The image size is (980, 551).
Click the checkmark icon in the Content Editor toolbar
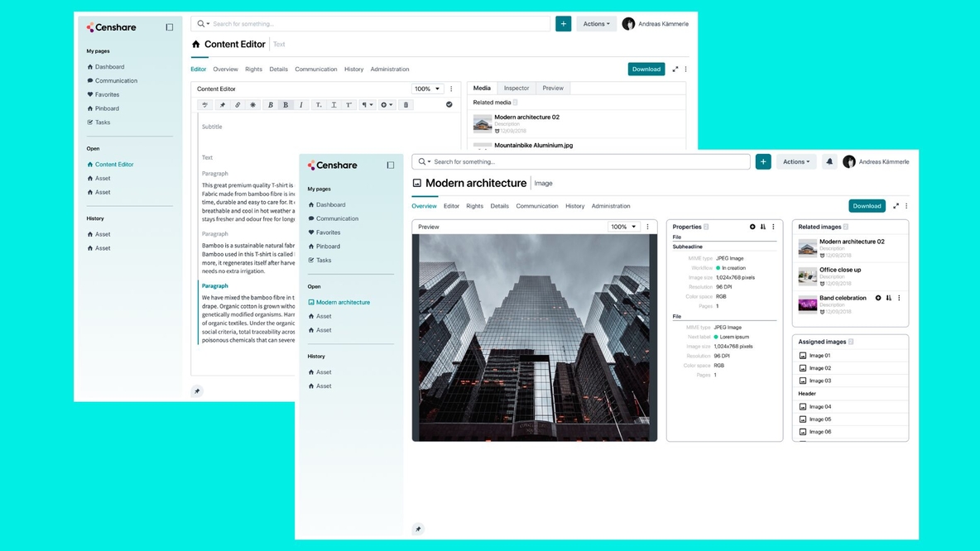449,105
